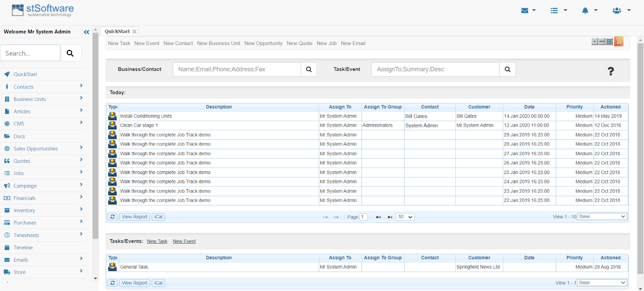644x291 pixels.
Task: Switch to the single-day calendar view icon
Action: point(594,41)
